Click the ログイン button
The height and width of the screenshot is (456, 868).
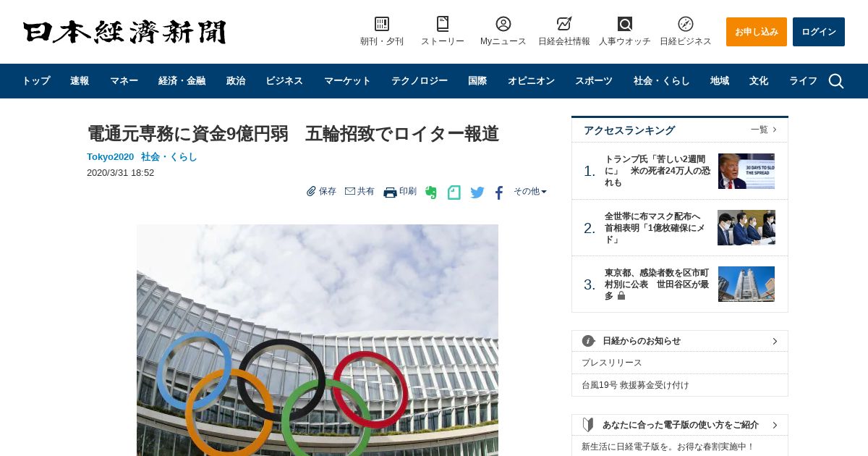click(x=819, y=32)
